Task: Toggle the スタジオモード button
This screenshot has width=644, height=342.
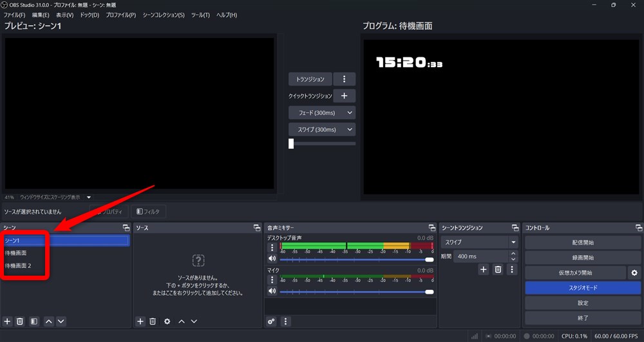Action: (583, 288)
